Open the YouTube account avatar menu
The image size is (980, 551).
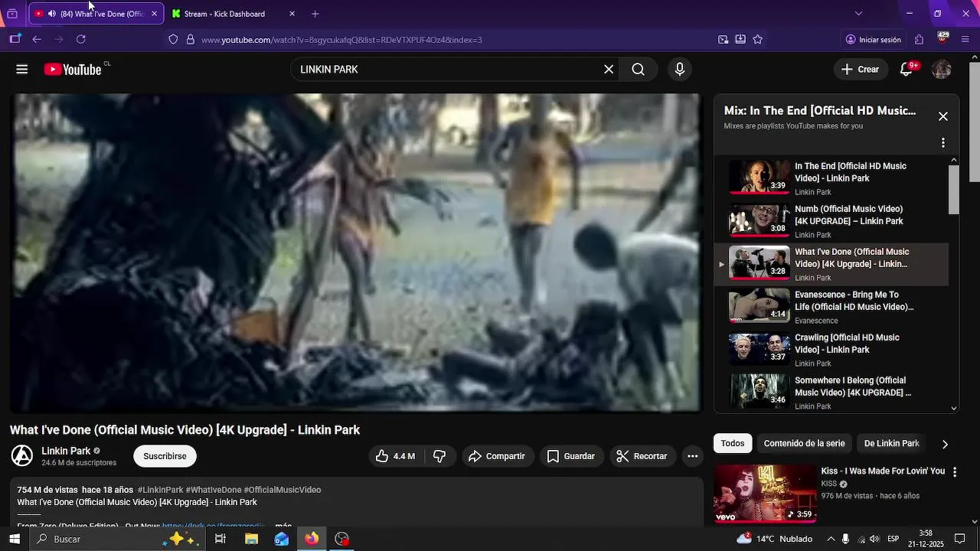942,70
